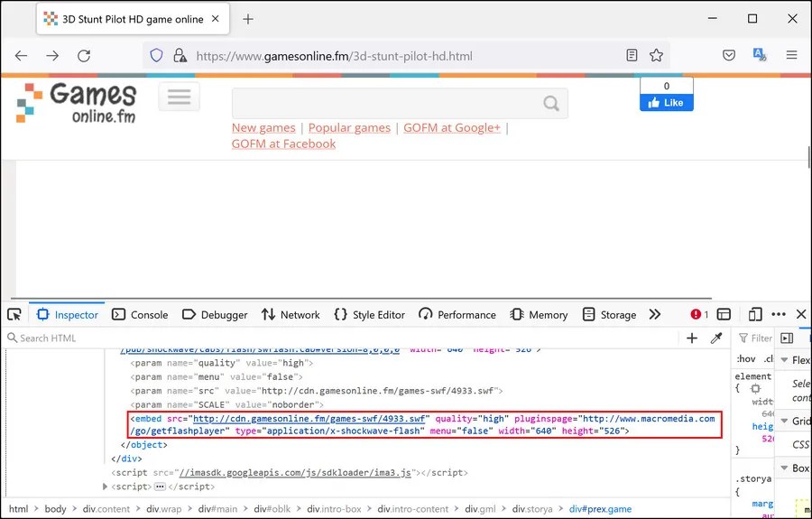
Task: Select iframe target document icon
Action: pos(724,314)
